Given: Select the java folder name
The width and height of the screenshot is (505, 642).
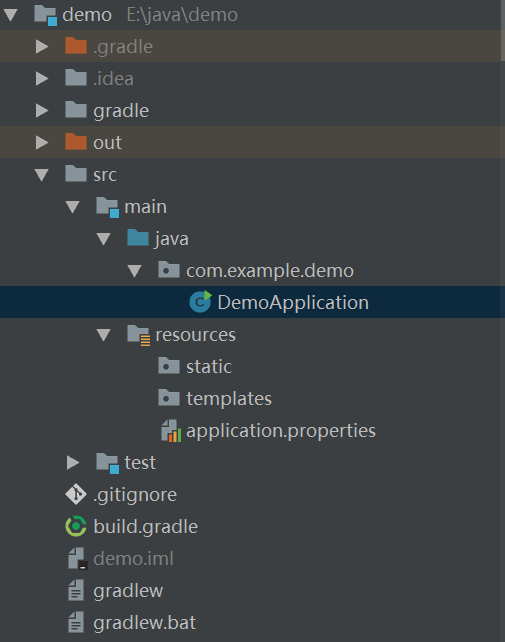Looking at the screenshot, I should (x=172, y=239).
